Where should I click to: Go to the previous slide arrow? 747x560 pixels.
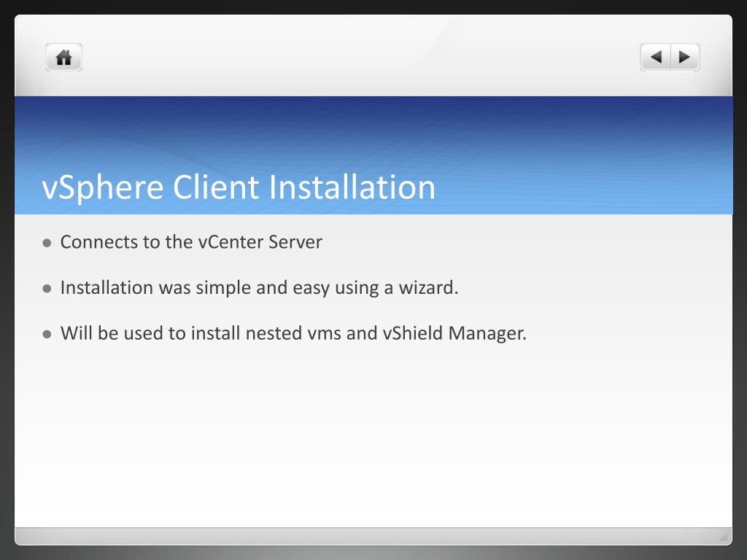[656, 58]
